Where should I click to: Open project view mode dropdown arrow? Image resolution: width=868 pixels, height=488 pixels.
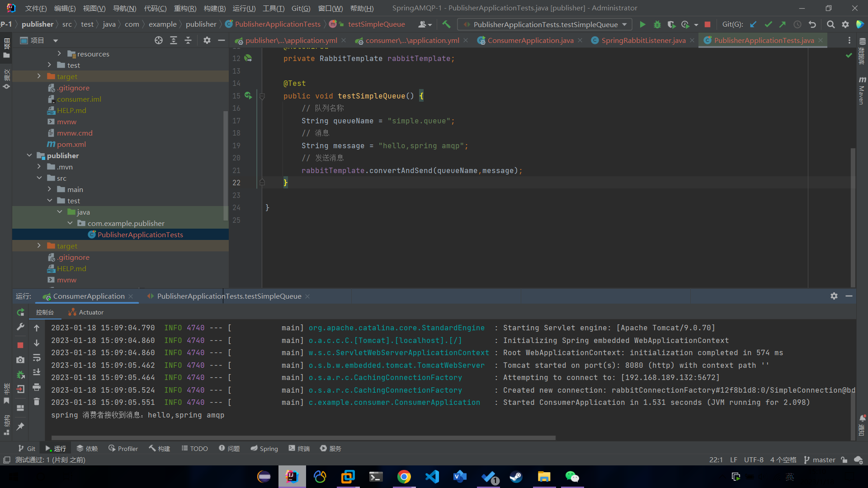(56, 41)
